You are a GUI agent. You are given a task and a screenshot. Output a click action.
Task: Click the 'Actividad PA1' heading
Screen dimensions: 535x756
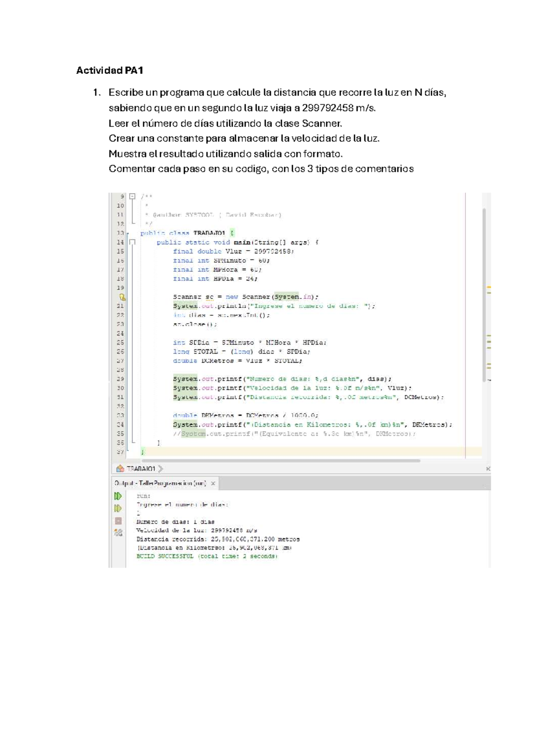coord(110,70)
